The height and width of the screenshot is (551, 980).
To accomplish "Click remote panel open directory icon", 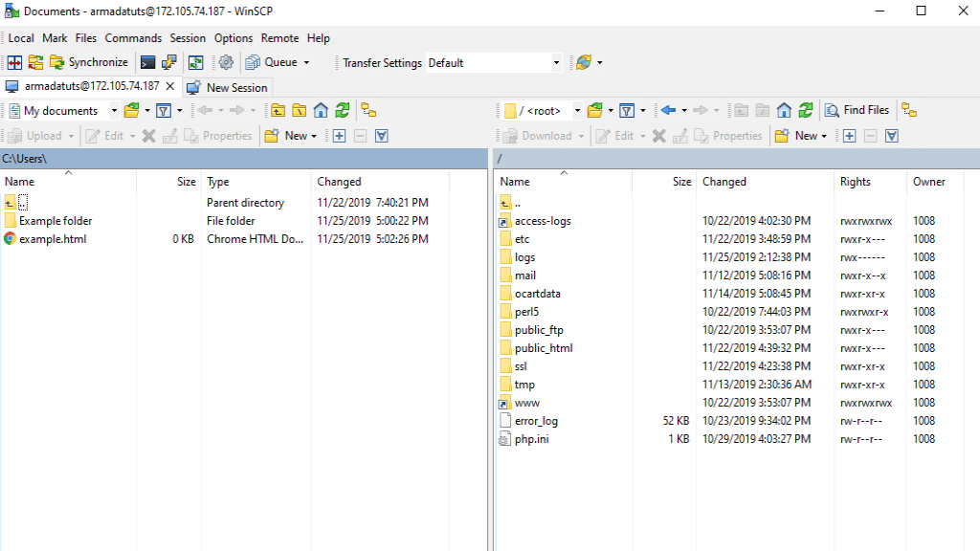I will [x=595, y=111].
